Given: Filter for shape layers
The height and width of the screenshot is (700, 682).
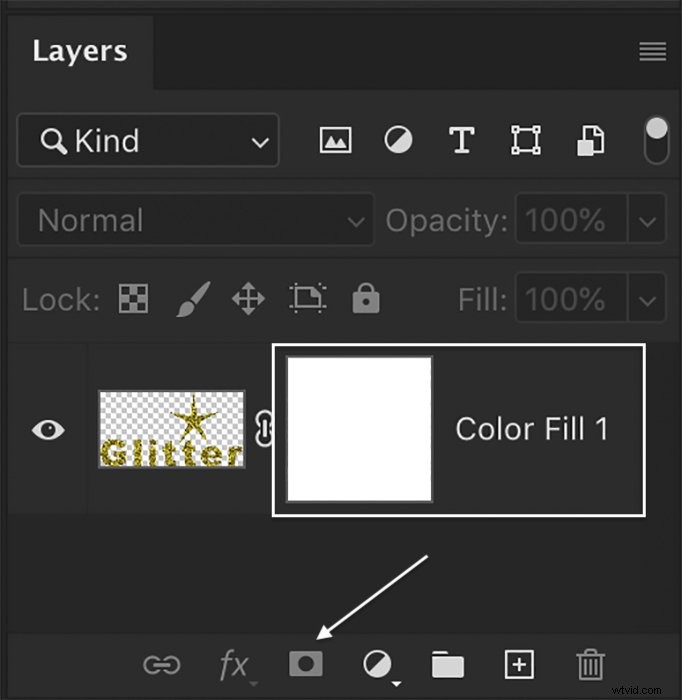Looking at the screenshot, I should (x=525, y=140).
